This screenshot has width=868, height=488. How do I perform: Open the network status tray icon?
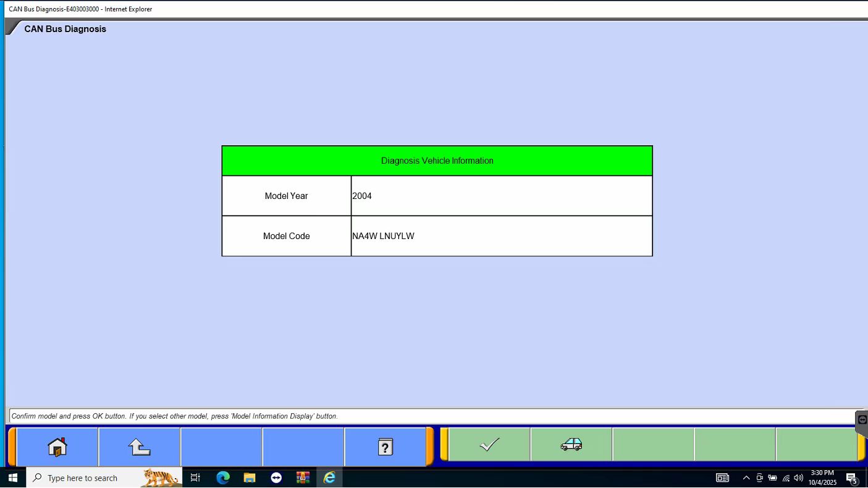pos(785,477)
